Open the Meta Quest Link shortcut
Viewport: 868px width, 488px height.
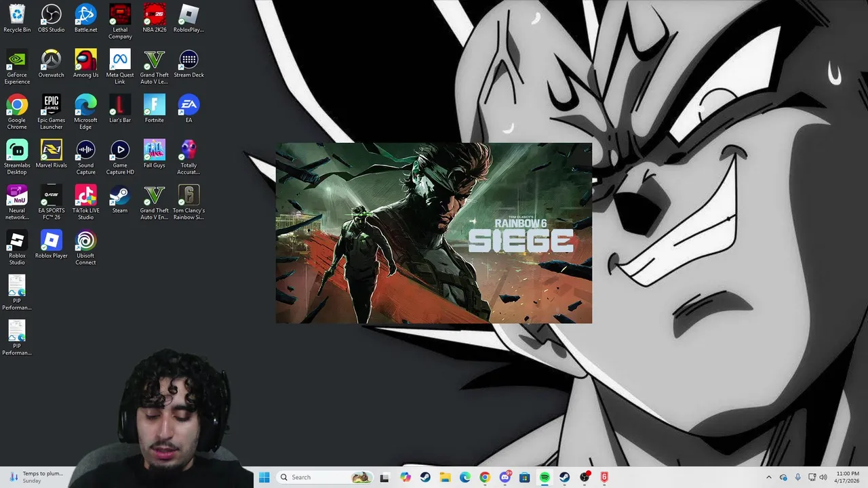(x=120, y=67)
